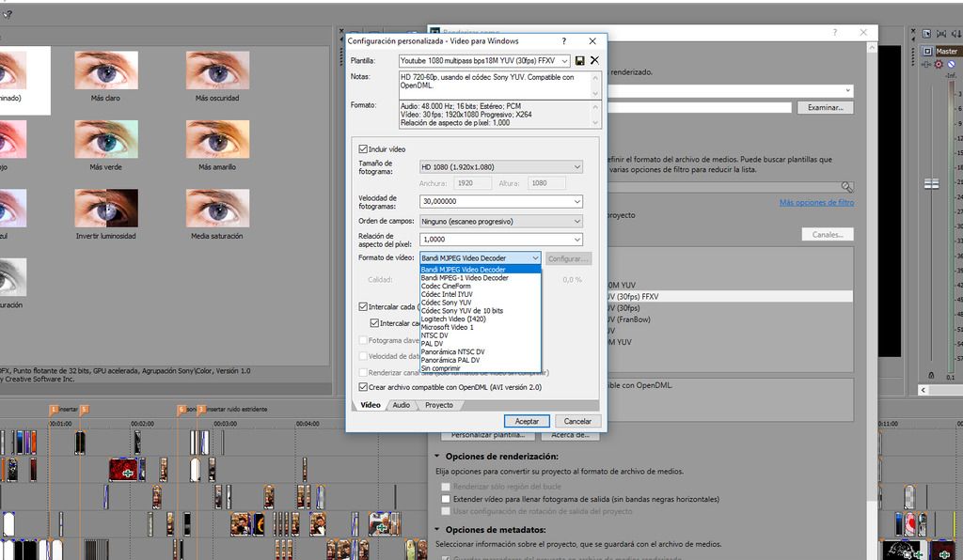The height and width of the screenshot is (560, 963).
Task: Open the 'Orden de campos' dropdown
Action: click(x=576, y=222)
